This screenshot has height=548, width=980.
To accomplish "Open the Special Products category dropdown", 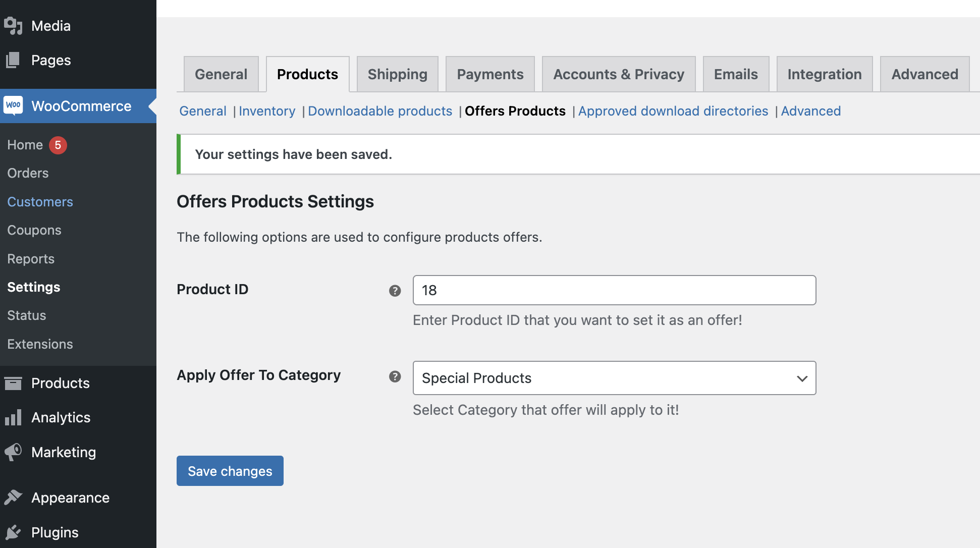I will [614, 378].
